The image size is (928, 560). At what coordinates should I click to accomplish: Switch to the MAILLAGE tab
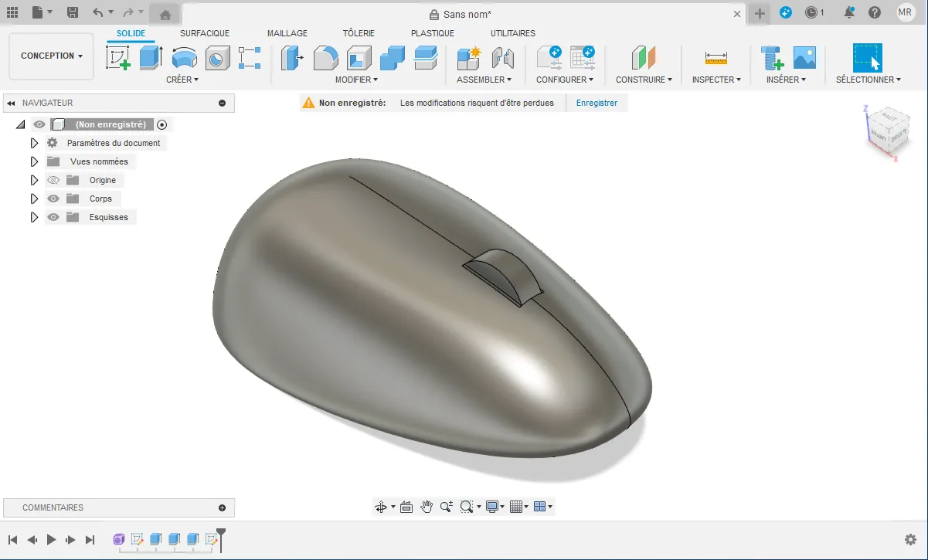click(287, 33)
